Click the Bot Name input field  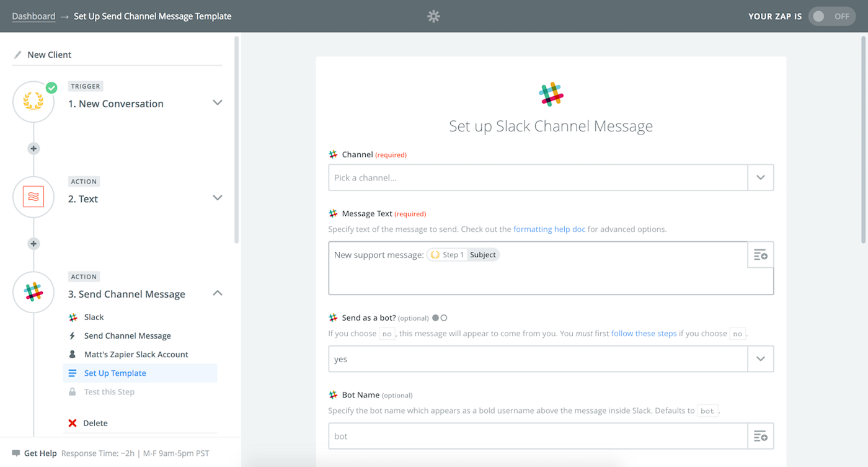tap(538, 436)
